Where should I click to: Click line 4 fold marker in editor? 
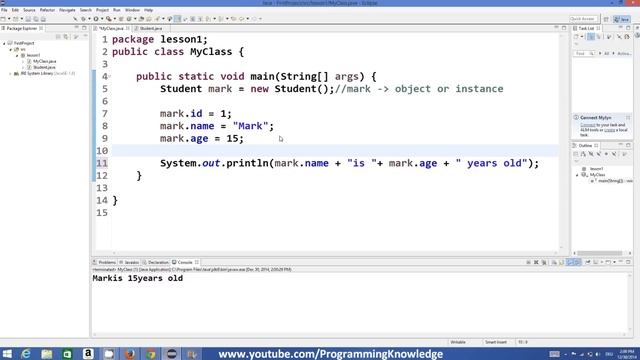(109, 76)
